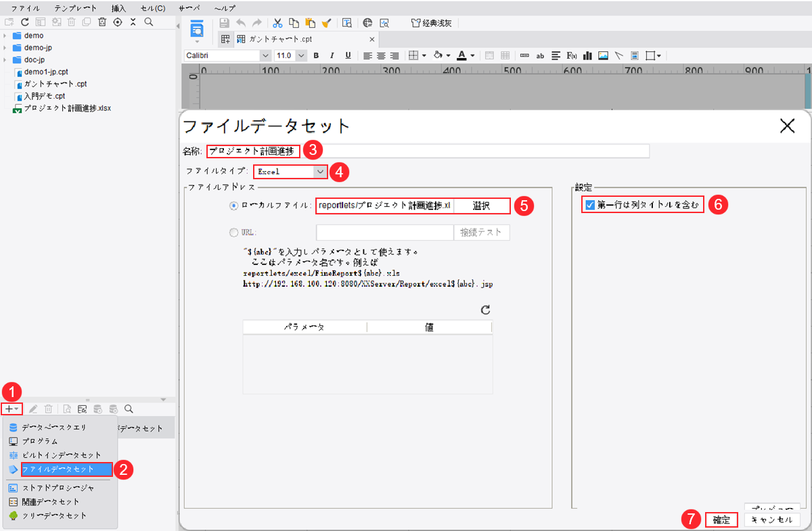The width and height of the screenshot is (812, 531).
Task: Click the 接続テスト button
Action: [481, 232]
